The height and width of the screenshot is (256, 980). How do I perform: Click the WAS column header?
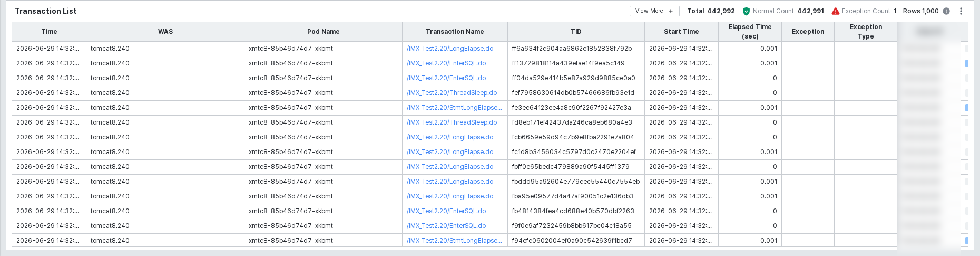165,32
